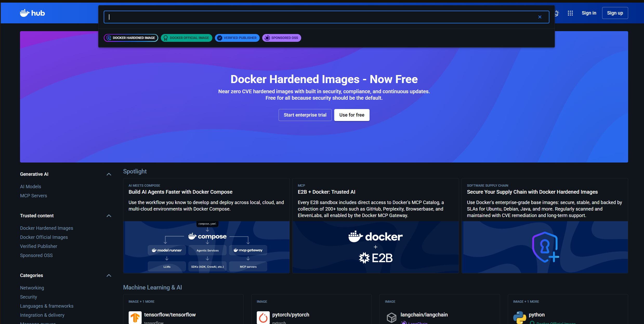Open E2B + Docker: Trusted AI article
644x324 pixels.
[326, 192]
